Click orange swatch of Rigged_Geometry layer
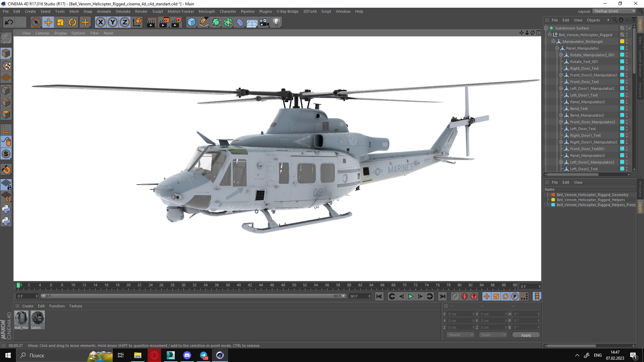This screenshot has width=644, height=362. point(553,195)
